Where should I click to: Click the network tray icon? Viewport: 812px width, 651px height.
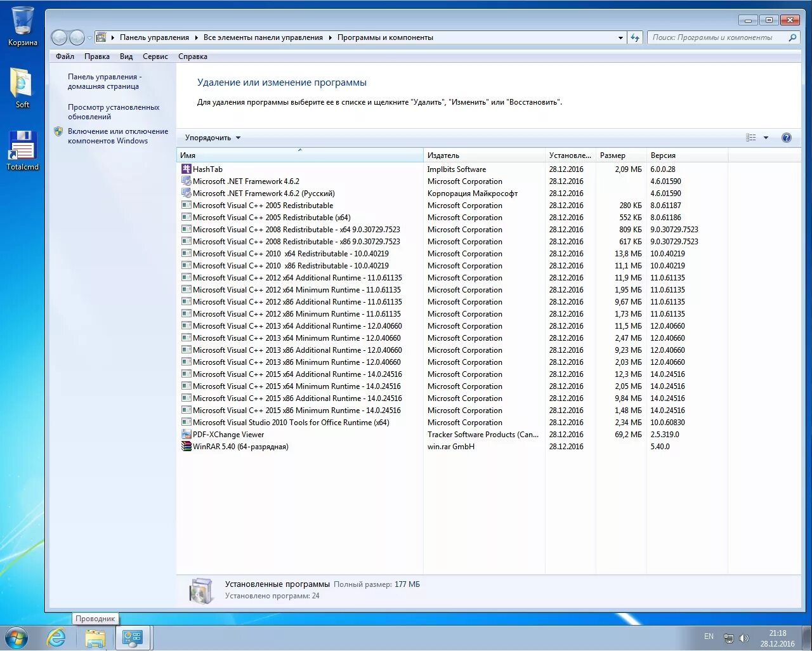[x=729, y=638]
